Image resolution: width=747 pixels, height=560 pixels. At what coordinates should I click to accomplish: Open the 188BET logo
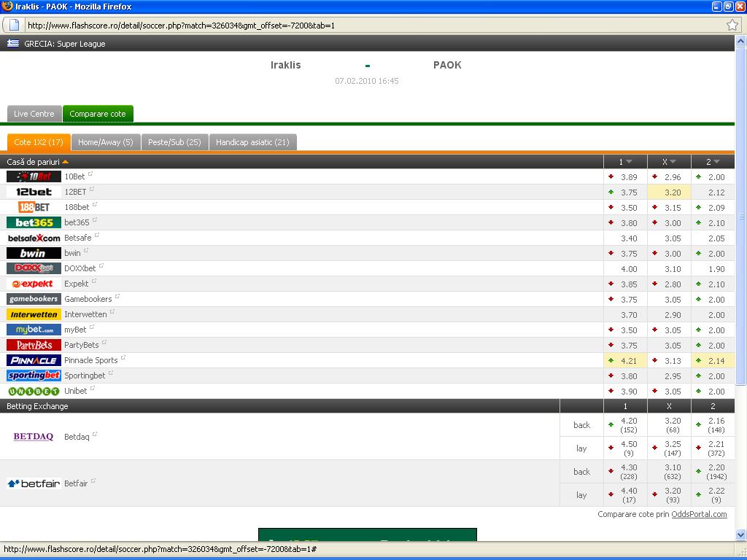[34, 207]
